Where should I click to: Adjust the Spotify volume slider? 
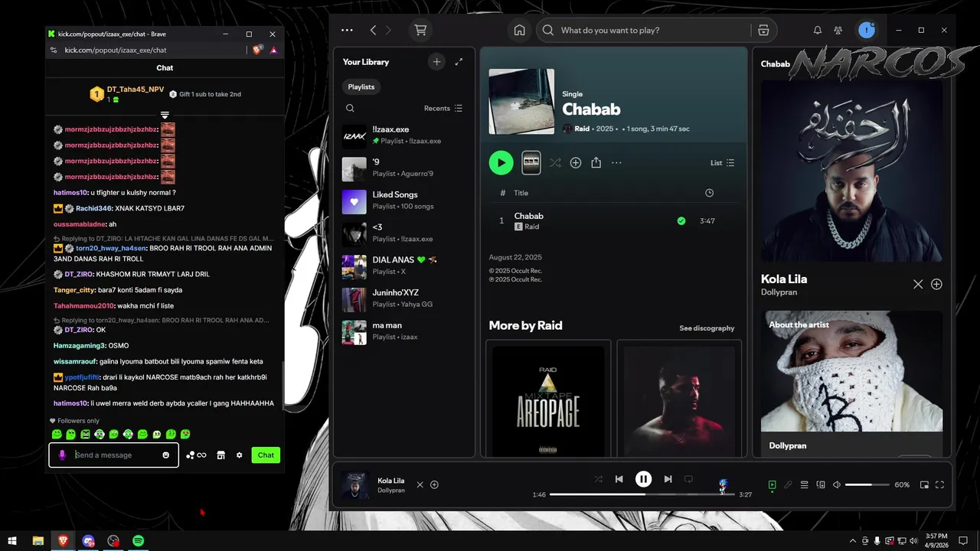point(867,484)
